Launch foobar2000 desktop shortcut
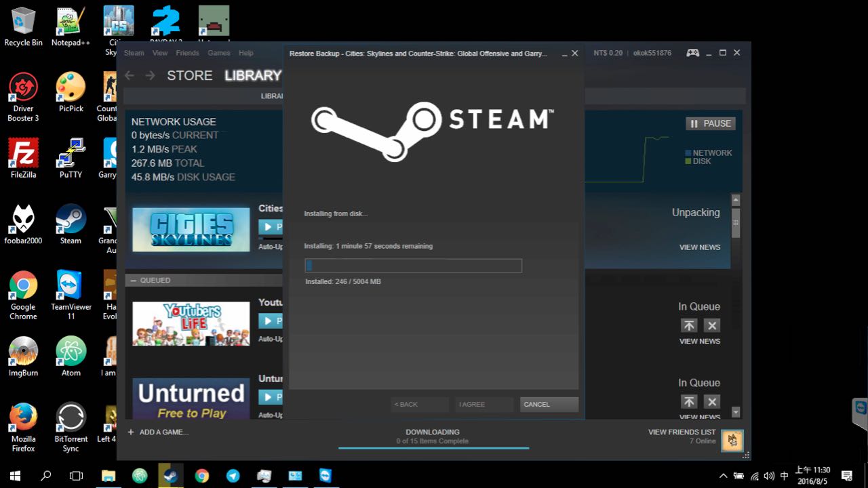This screenshot has width=868, height=488. coord(23,225)
